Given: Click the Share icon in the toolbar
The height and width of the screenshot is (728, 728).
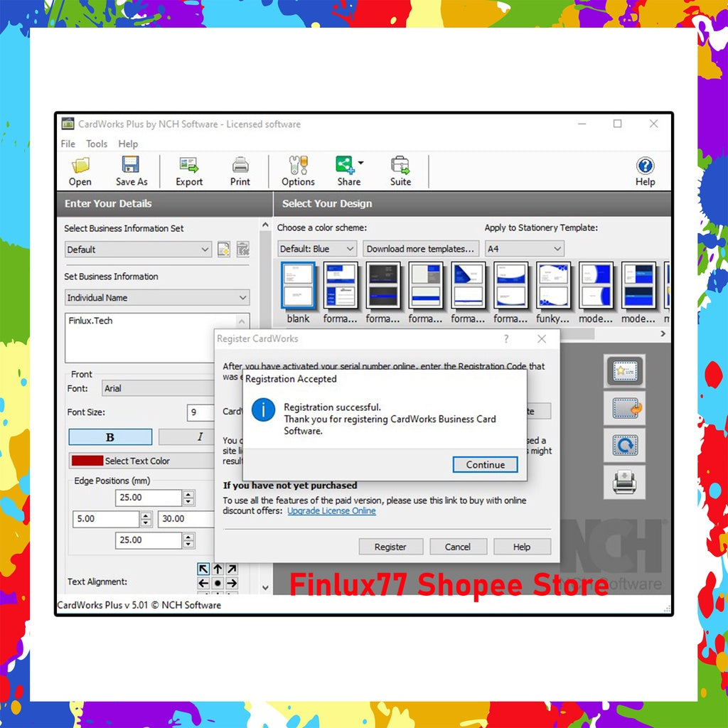Looking at the screenshot, I should (347, 171).
